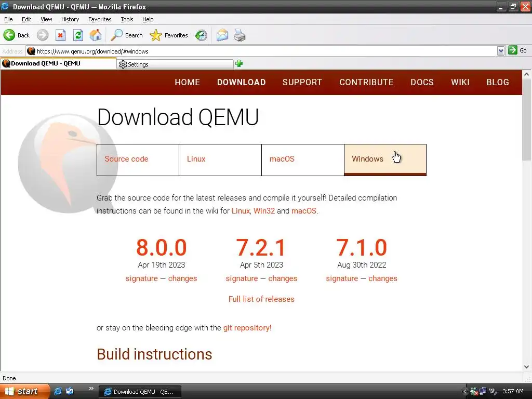Select the macOS download tab
Viewport: 532px width, 399px height.
[x=303, y=160]
